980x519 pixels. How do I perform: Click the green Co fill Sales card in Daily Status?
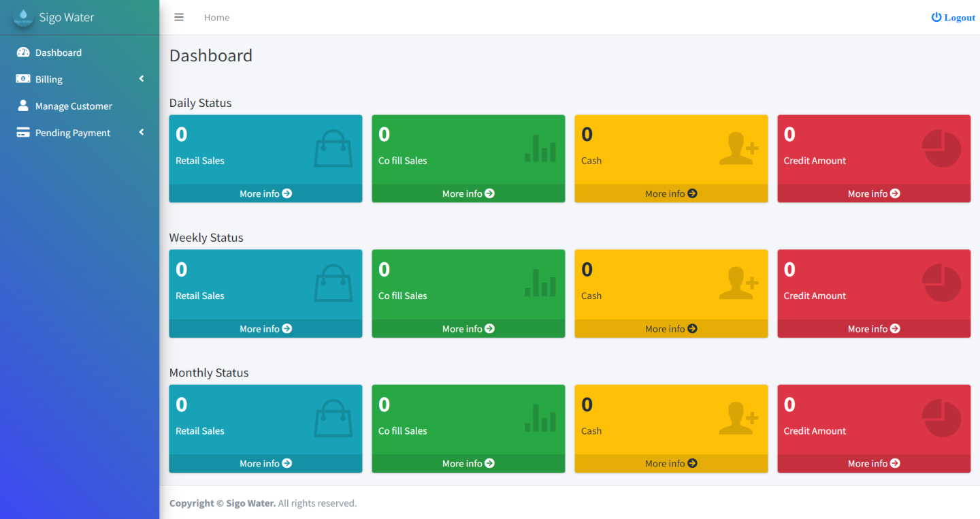468,150
